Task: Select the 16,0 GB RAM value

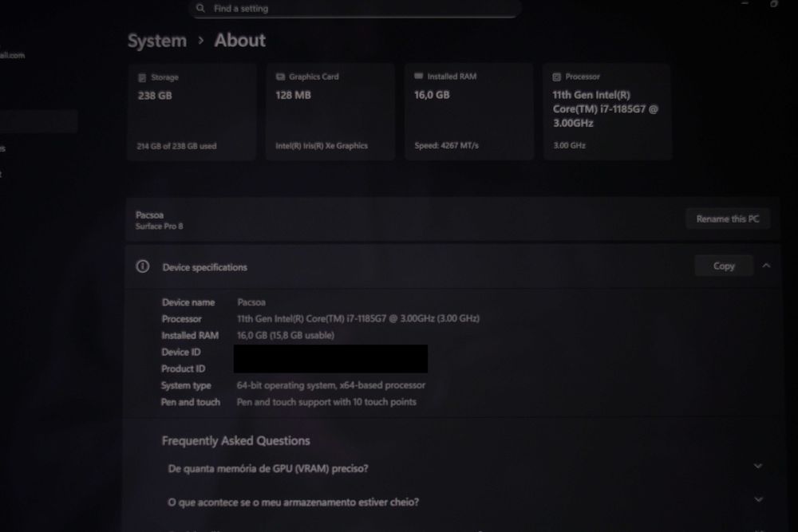Action: [x=432, y=95]
